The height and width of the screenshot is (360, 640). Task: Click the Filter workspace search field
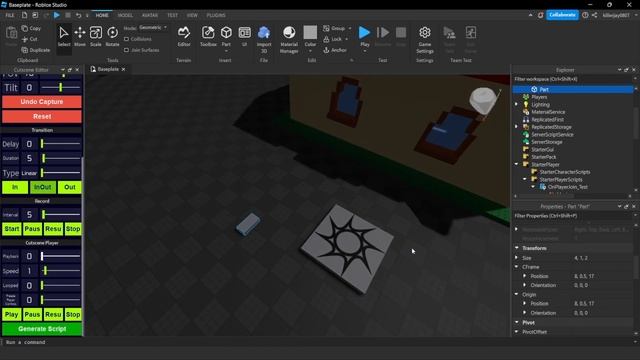pyautogui.click(x=572, y=79)
